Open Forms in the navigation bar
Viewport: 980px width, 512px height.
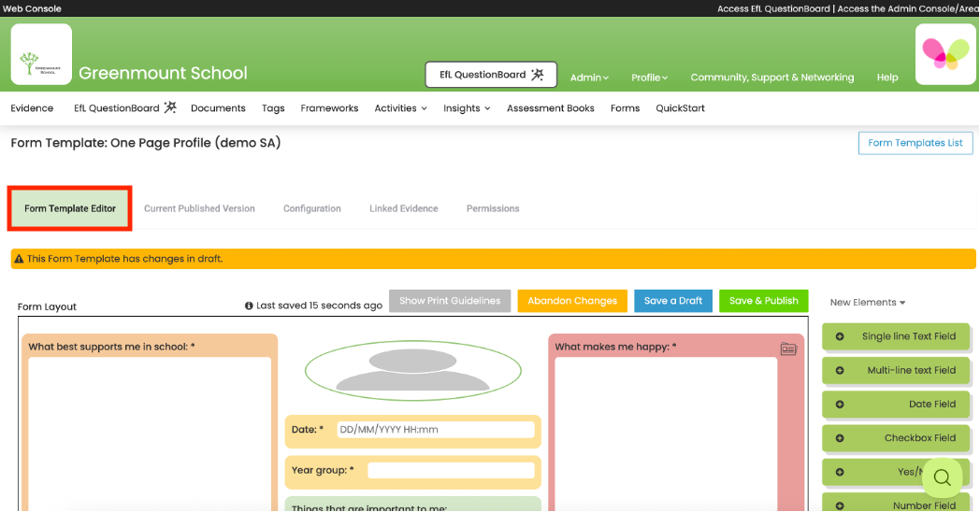(x=625, y=108)
